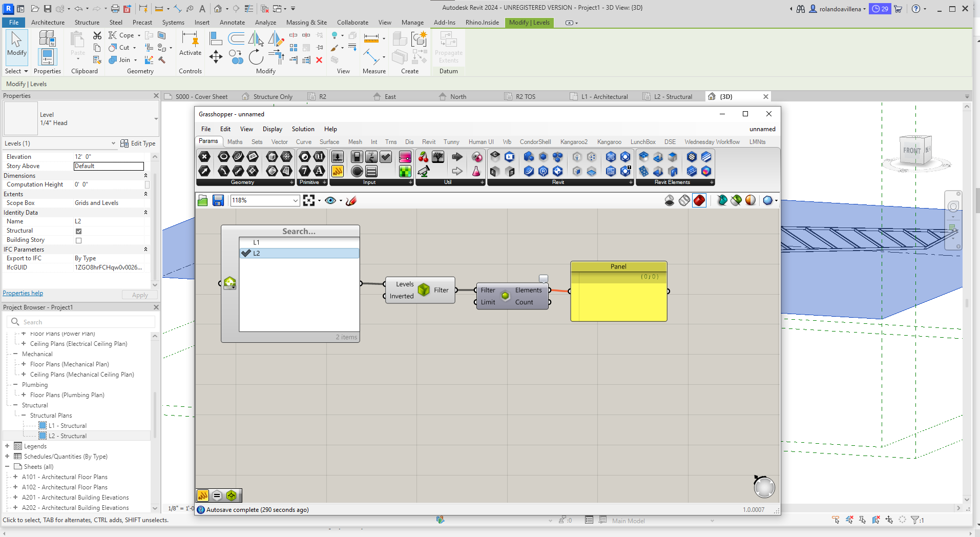The height and width of the screenshot is (537, 980).
Task: Click the red Delete X icon
Action: [319, 60]
